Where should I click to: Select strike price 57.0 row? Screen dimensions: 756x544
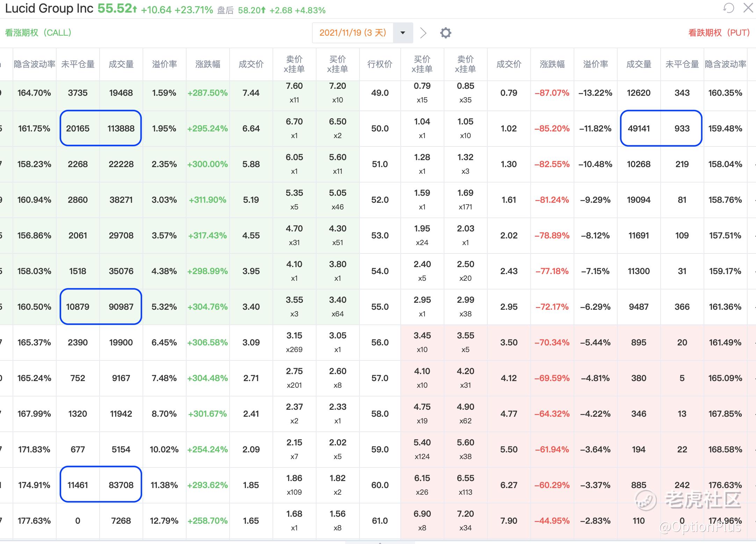coord(380,378)
